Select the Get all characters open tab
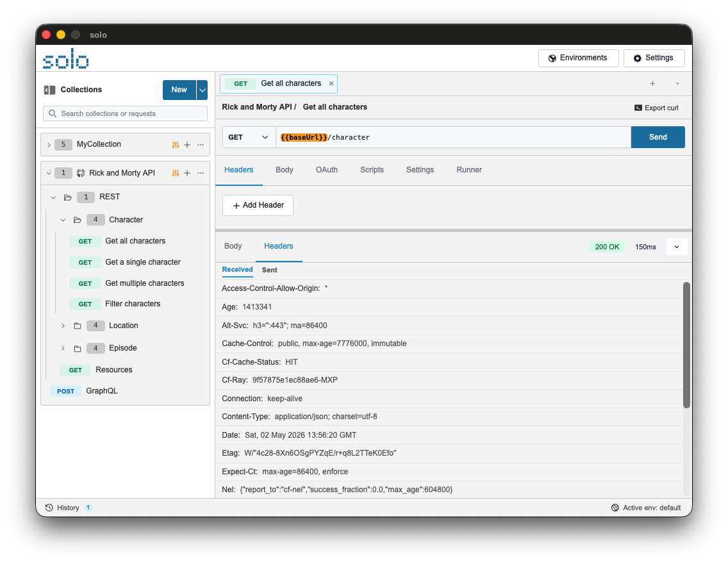This screenshot has height=564, width=728. [279, 84]
